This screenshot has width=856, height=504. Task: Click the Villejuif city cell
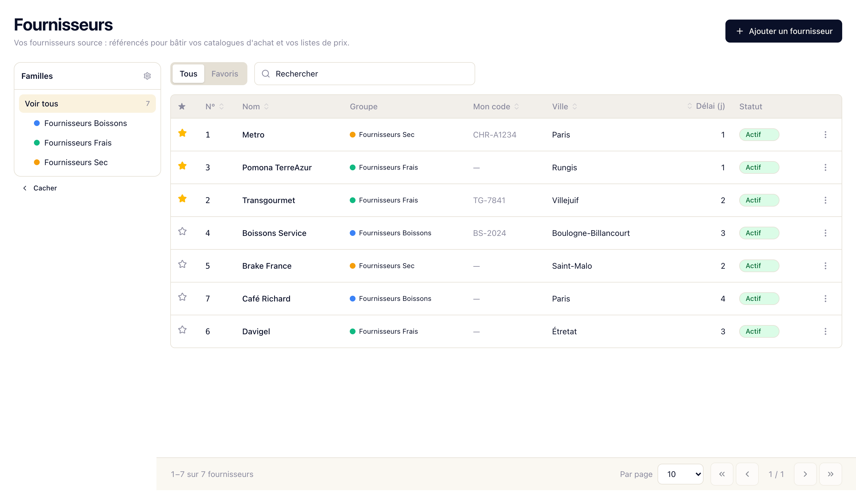[x=565, y=201]
